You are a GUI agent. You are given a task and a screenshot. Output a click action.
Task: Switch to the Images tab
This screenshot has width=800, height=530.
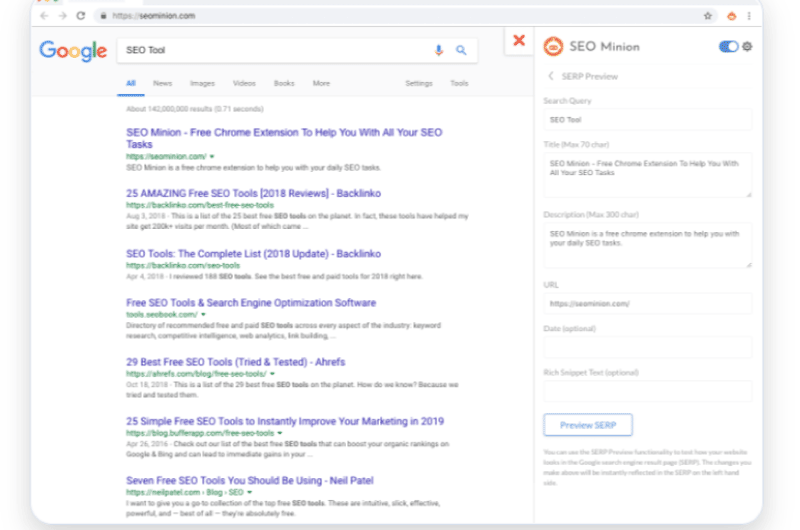point(202,83)
